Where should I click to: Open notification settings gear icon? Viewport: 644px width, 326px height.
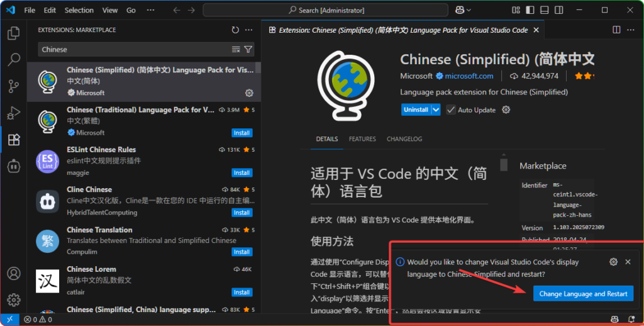[613, 262]
